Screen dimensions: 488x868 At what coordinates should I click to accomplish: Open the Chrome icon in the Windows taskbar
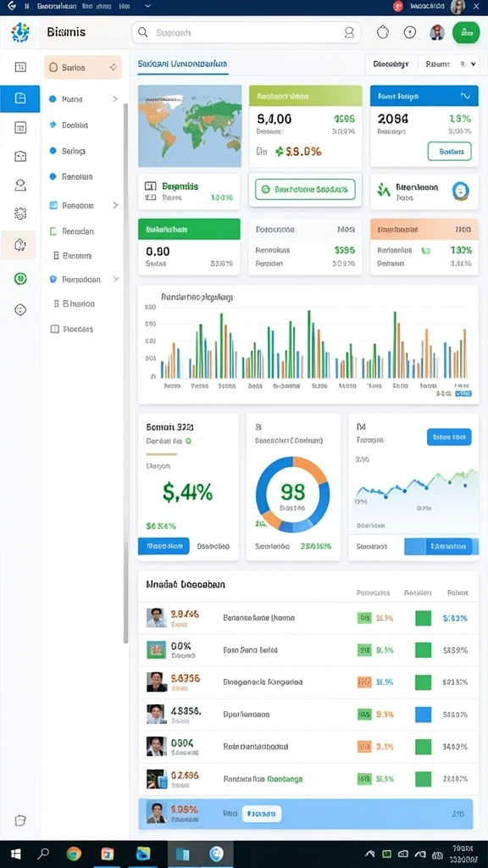point(74,854)
